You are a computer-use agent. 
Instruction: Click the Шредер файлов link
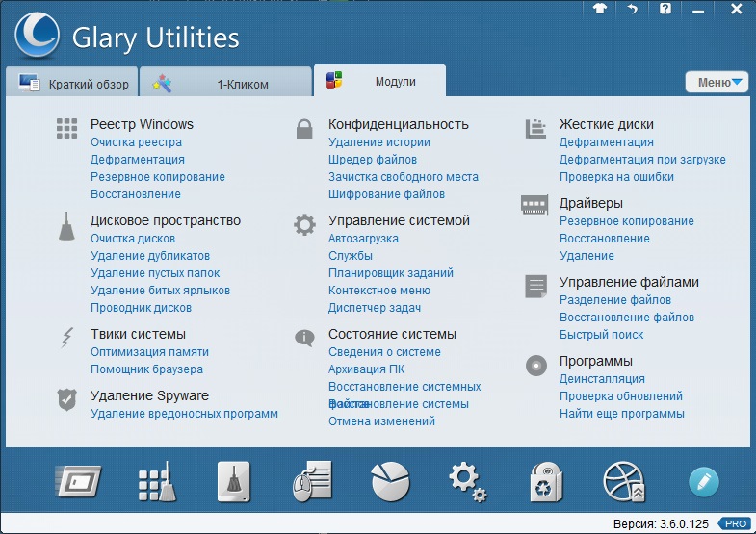click(x=372, y=160)
